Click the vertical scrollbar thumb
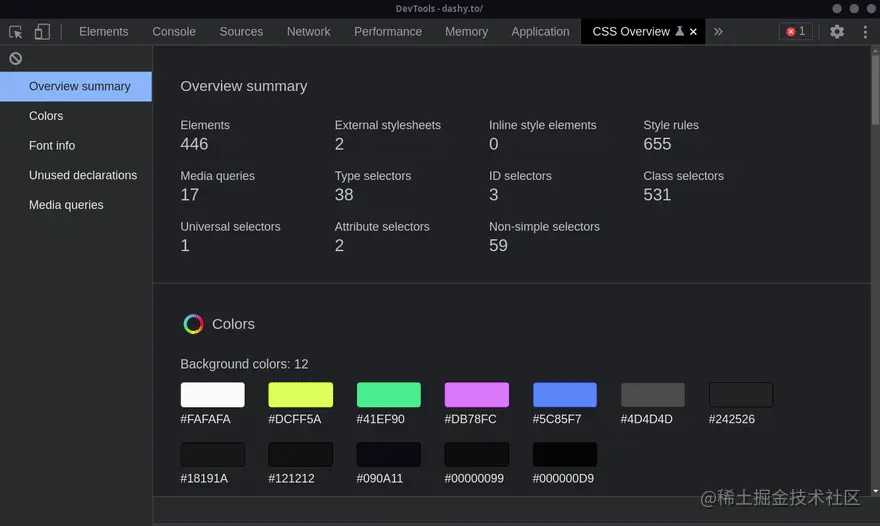This screenshot has height=526, width=880. click(875, 90)
